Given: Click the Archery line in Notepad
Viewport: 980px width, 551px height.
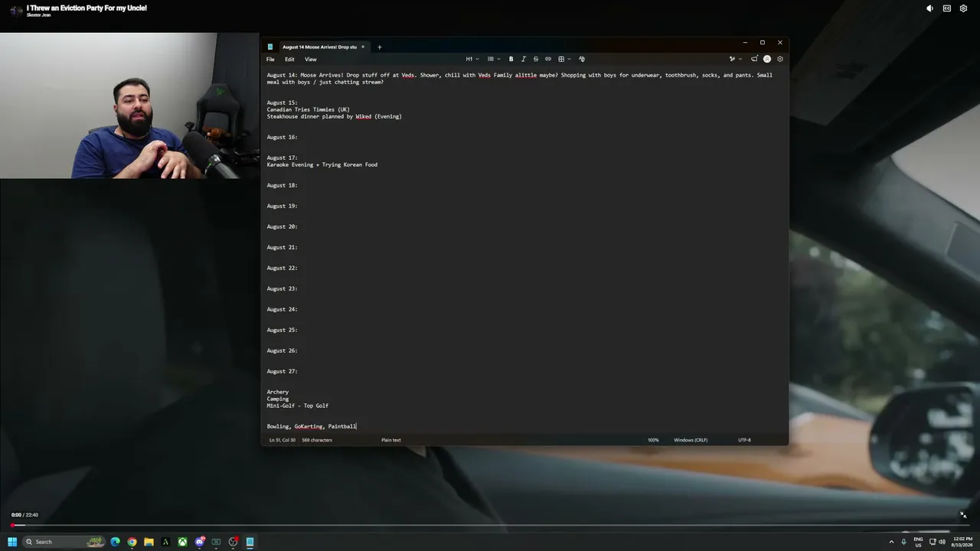Looking at the screenshot, I should pyautogui.click(x=278, y=393).
